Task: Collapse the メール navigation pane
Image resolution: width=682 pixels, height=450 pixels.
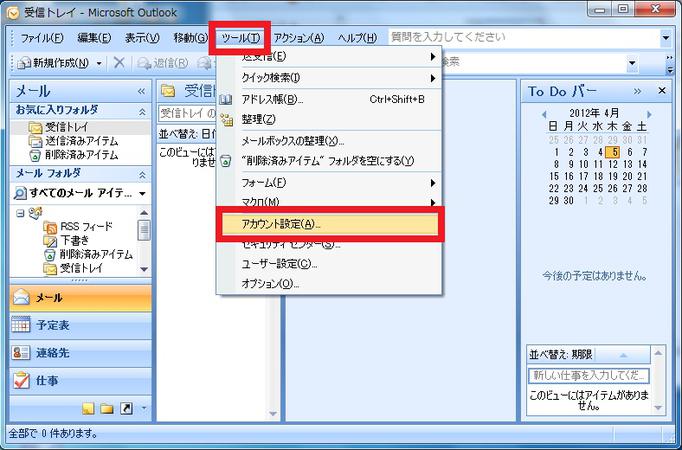Action: click(141, 91)
